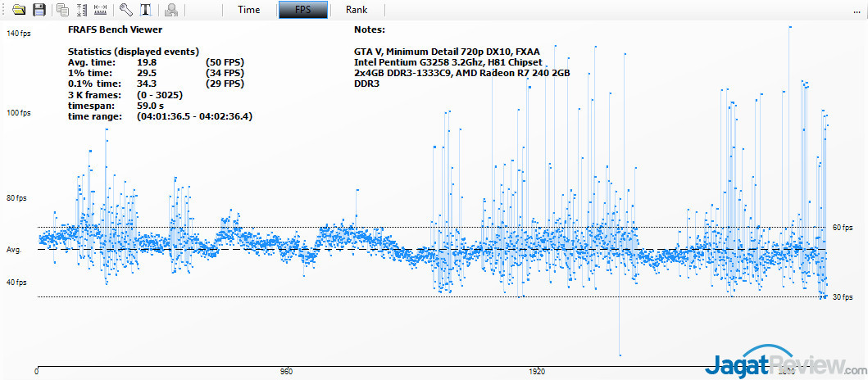Switch to the Time view
The height and width of the screenshot is (380, 868).
249,10
